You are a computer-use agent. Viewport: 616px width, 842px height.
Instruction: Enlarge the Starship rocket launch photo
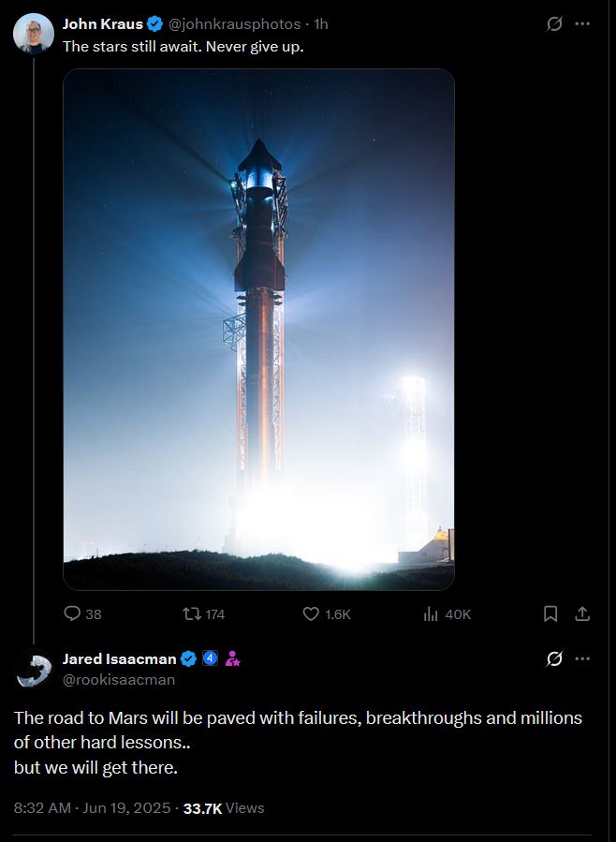tap(258, 329)
